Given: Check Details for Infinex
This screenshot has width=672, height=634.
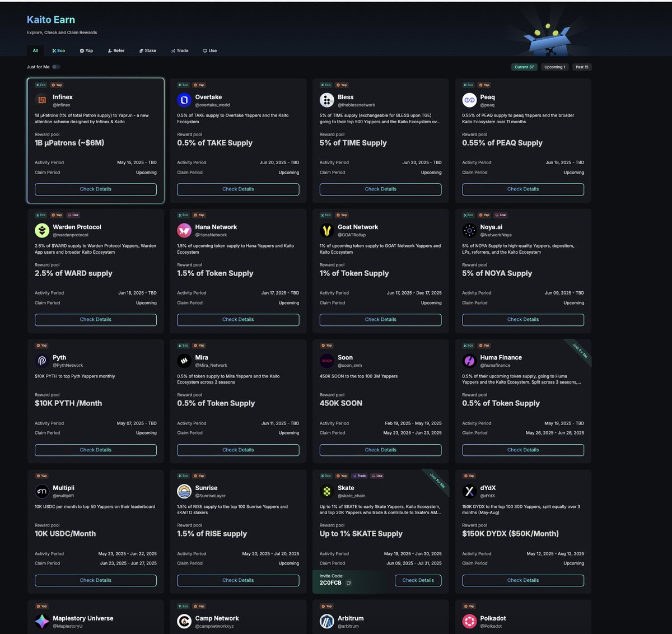Looking at the screenshot, I should tap(96, 189).
